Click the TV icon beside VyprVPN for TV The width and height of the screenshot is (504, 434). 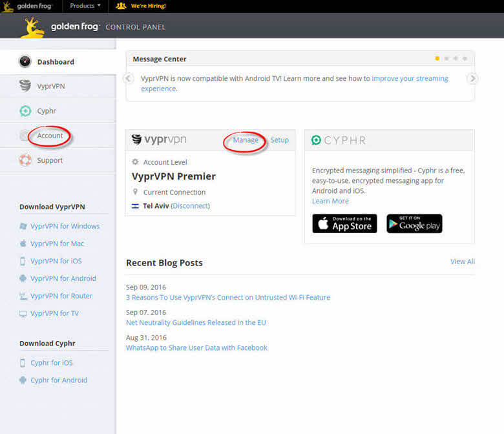tap(23, 313)
